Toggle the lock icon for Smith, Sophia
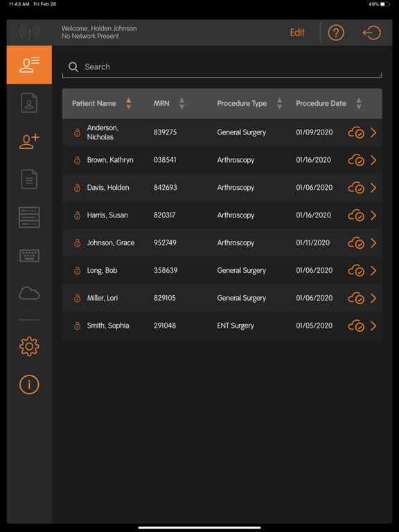Screen dimensions: 399x532 coord(77,326)
